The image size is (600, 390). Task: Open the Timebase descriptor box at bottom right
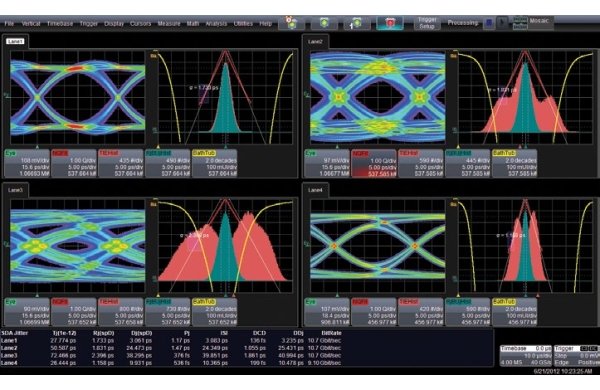click(525, 356)
